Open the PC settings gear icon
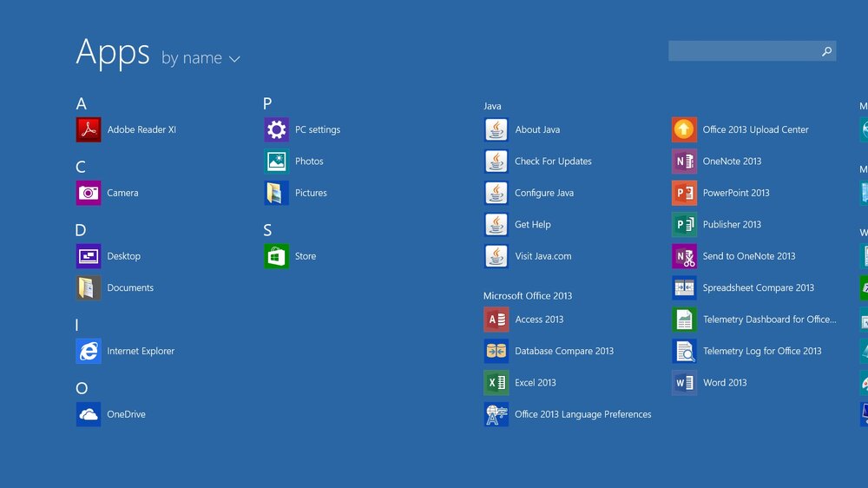The image size is (868, 488). [276, 129]
